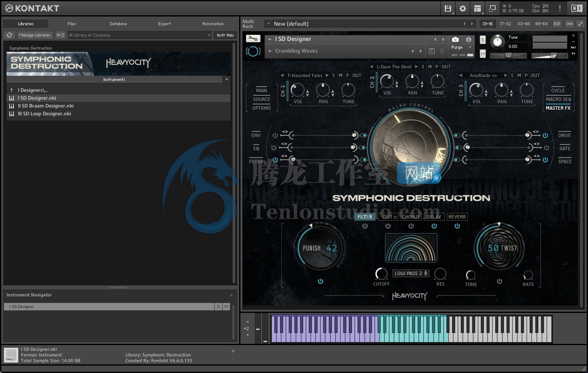Screen dimensions: 588x373
Task: Open the workspace layout manager icon
Action: (x=478, y=8)
